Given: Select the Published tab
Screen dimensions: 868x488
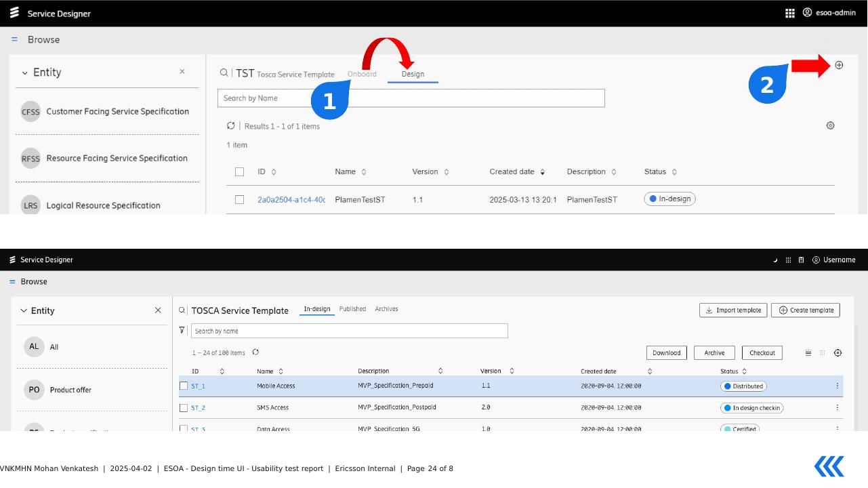Looking at the screenshot, I should pyautogui.click(x=352, y=309).
